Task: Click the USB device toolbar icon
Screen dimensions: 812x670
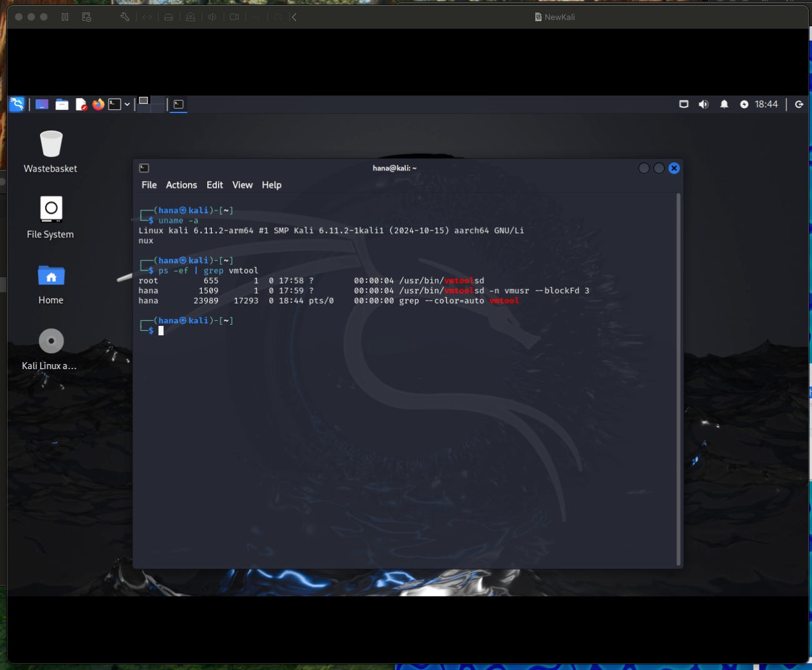Action: 256,17
